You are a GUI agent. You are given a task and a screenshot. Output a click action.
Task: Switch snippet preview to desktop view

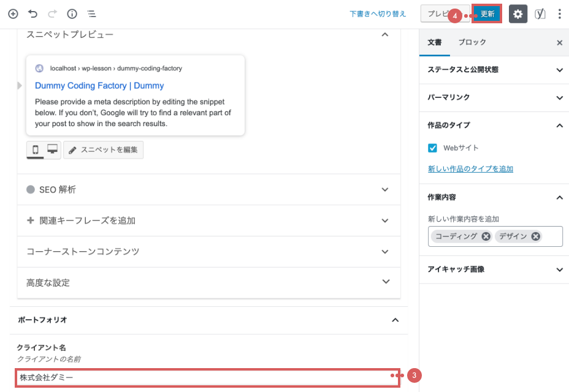[x=52, y=149]
